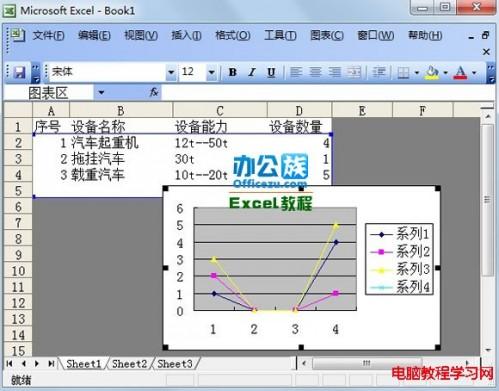Go to last sheet navigation arrow
This screenshot has width=499, height=391.
pyautogui.click(x=51, y=364)
